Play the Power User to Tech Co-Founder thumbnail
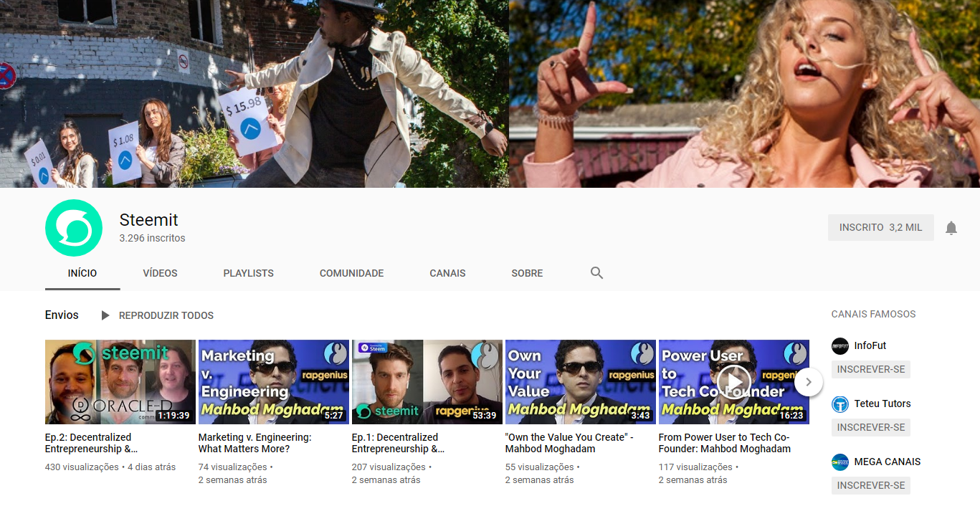This screenshot has height=506, width=980. [734, 382]
